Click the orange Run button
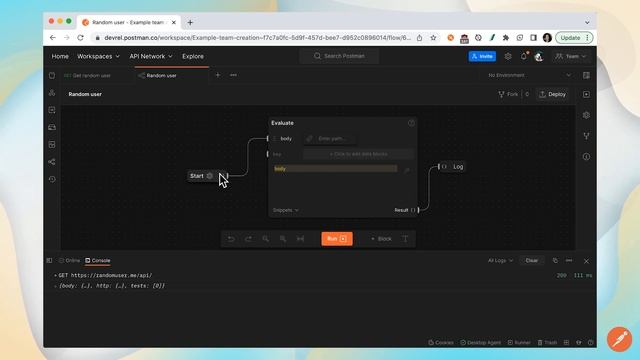This screenshot has width=640, height=360. tap(337, 239)
